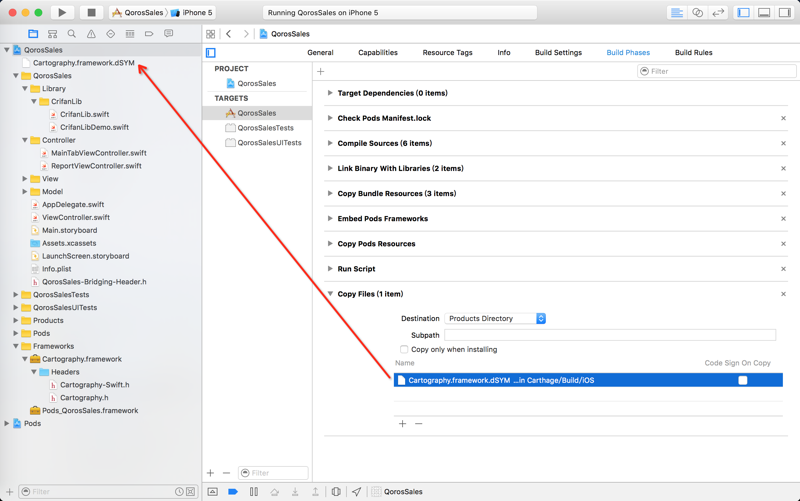Open the Symbol navigator

pos(52,34)
